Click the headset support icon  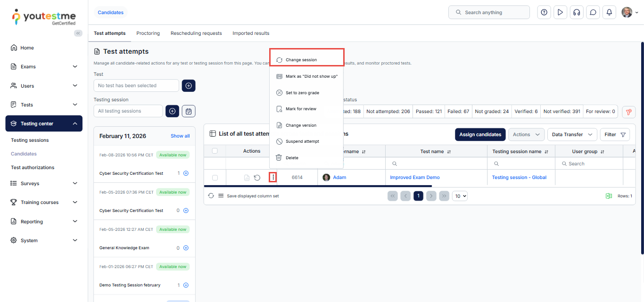[x=577, y=12]
